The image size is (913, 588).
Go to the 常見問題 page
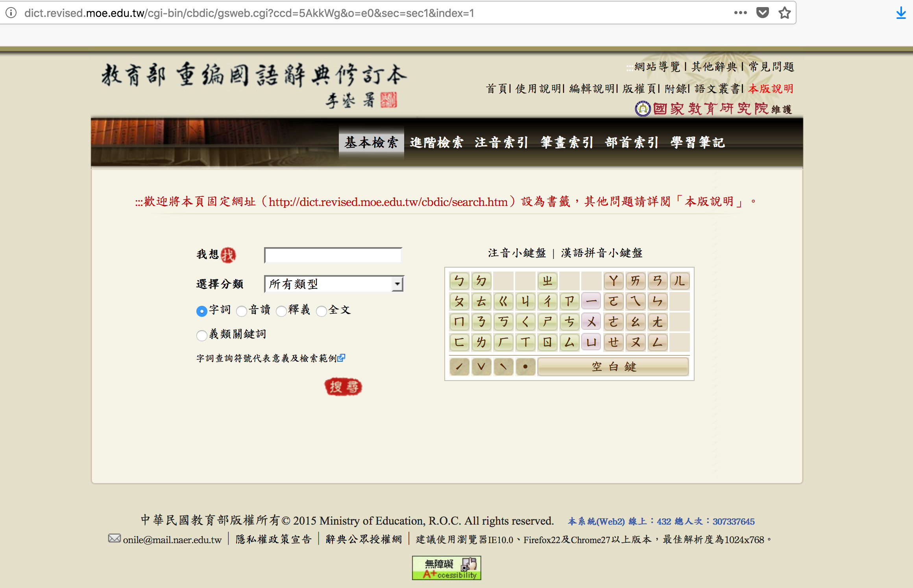point(771,67)
